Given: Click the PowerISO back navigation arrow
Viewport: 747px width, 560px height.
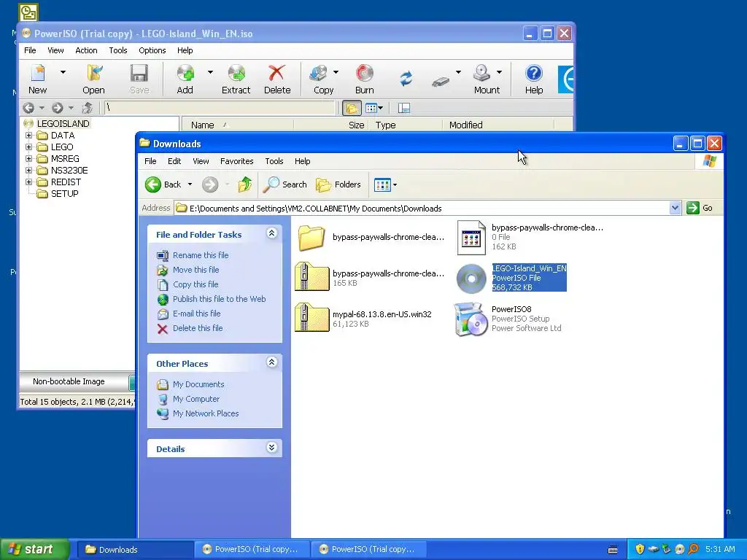Looking at the screenshot, I should point(28,108).
